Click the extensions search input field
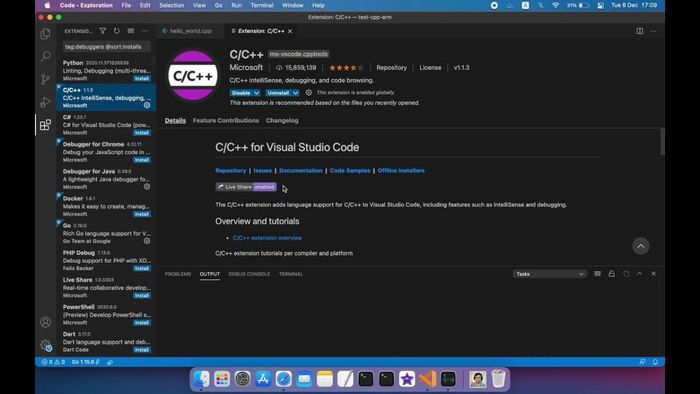 tap(106, 46)
